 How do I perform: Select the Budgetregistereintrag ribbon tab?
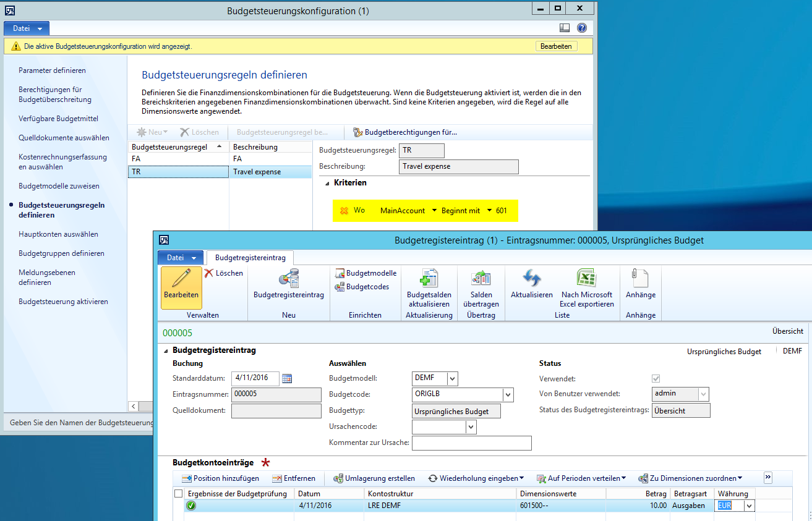click(x=250, y=258)
